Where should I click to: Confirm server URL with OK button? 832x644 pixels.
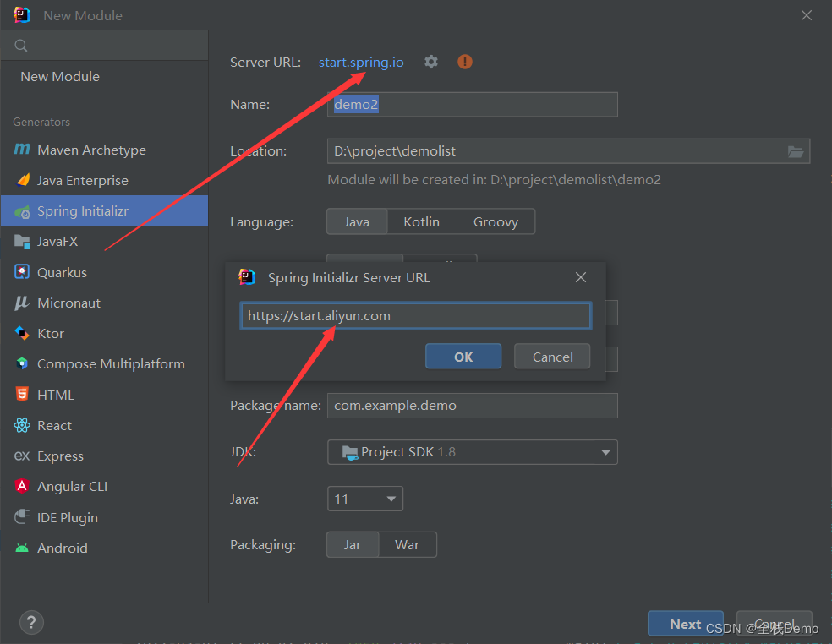(463, 357)
